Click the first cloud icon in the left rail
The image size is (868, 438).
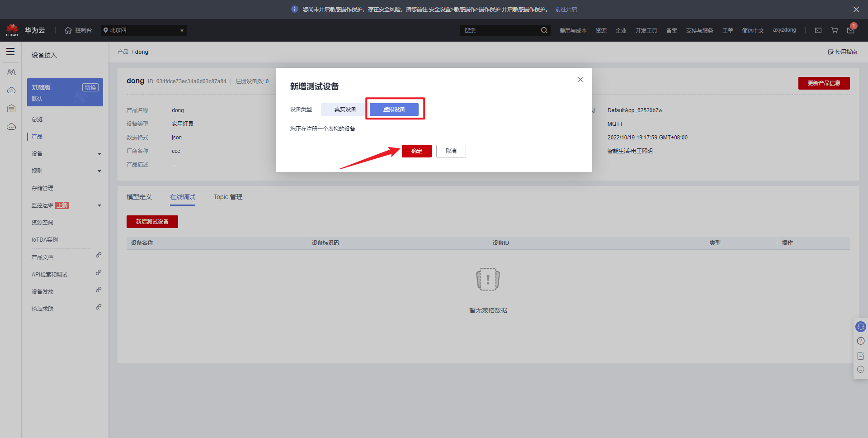pos(11,90)
